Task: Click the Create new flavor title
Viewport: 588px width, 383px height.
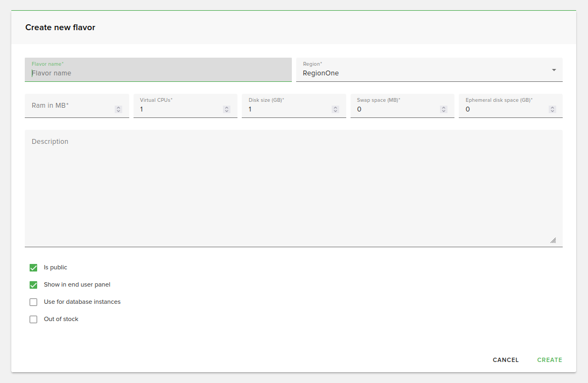Action: (x=60, y=27)
